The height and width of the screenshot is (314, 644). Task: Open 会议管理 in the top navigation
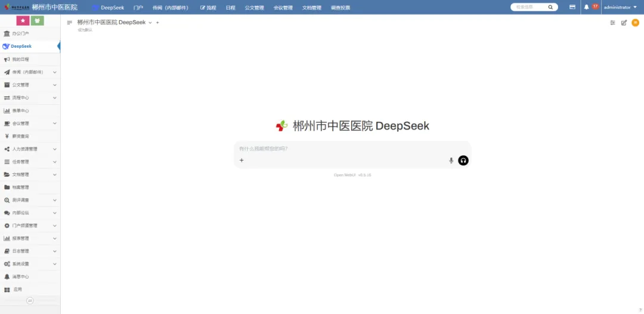pos(283,7)
